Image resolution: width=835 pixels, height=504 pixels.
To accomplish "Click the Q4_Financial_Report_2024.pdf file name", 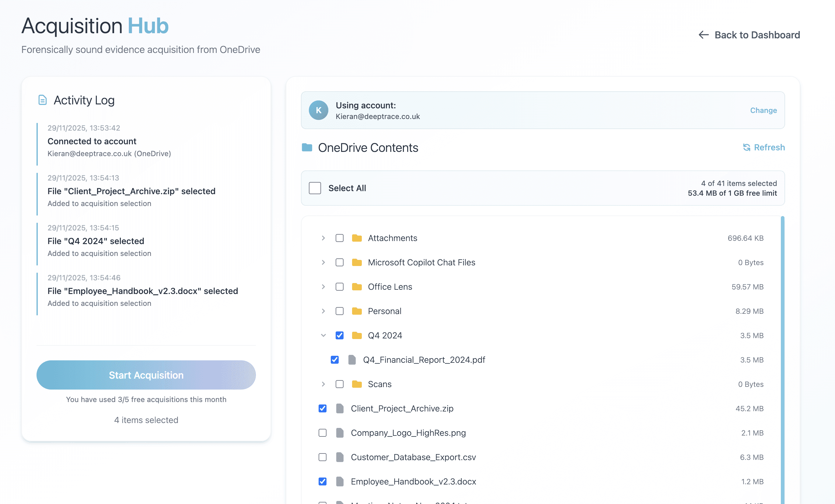I will pos(424,360).
